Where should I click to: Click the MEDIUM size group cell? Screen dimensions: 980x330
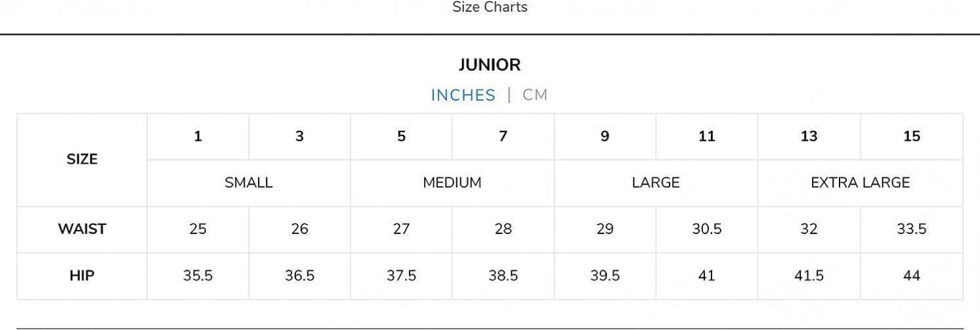coord(452,183)
